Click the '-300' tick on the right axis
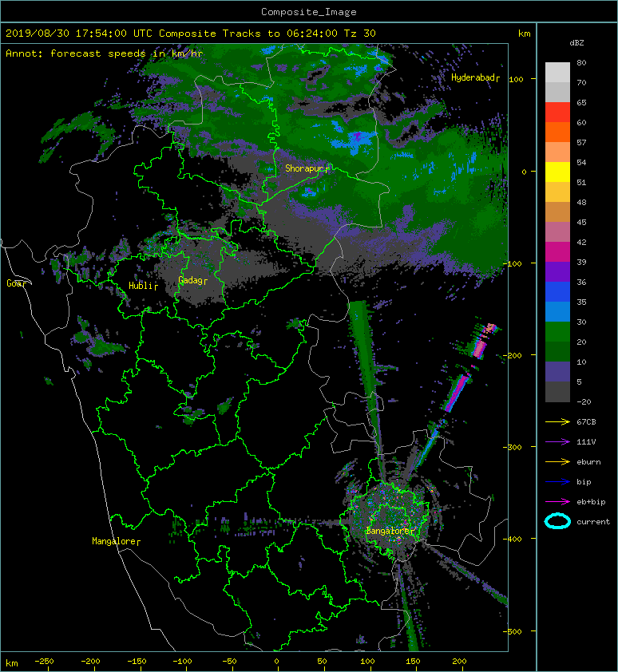Screen dimensions: 618x672 pyautogui.click(x=513, y=447)
